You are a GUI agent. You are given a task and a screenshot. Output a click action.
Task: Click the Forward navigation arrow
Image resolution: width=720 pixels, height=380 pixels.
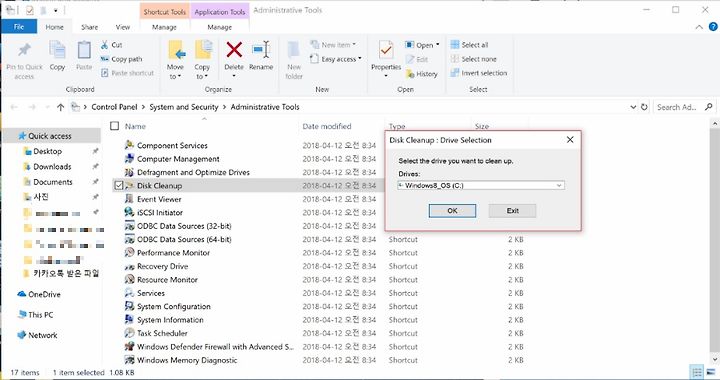[32, 107]
